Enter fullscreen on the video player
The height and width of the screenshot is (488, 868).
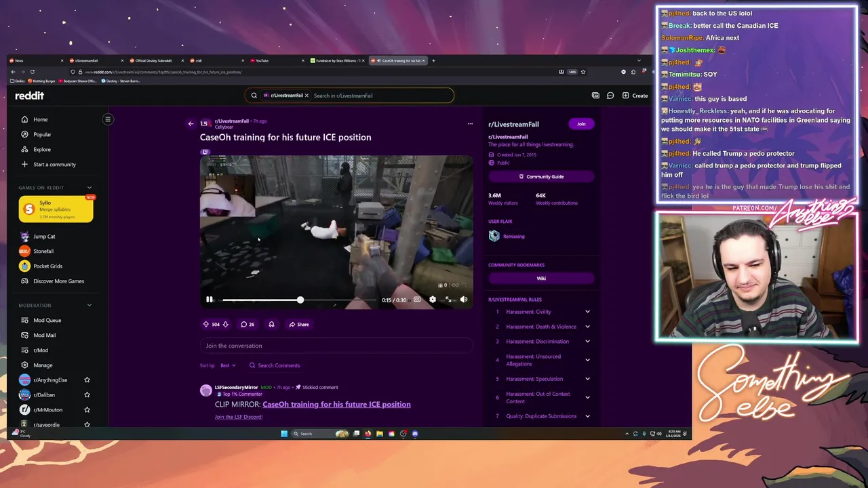click(448, 300)
